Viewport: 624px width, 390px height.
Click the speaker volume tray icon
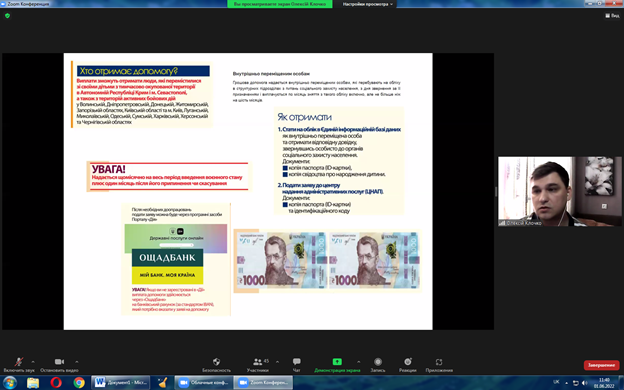tap(584, 383)
